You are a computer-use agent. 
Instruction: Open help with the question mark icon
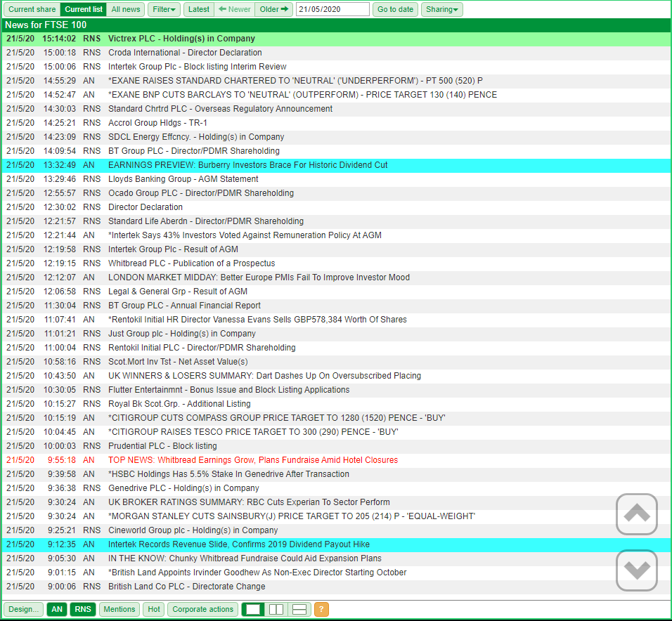point(321,609)
